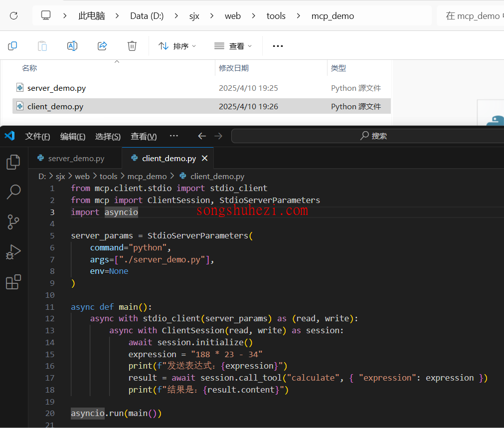Click the Copy icon in Explorer toolbar

[x=12, y=46]
